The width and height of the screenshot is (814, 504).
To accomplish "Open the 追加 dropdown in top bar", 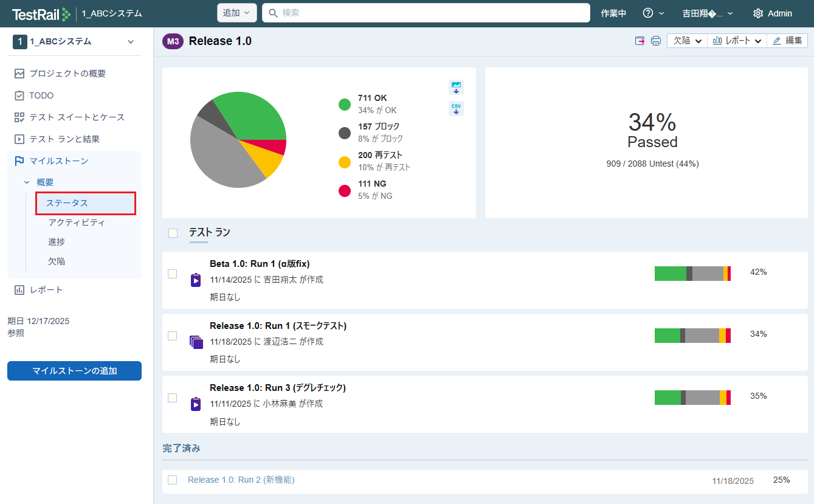I will coord(236,13).
